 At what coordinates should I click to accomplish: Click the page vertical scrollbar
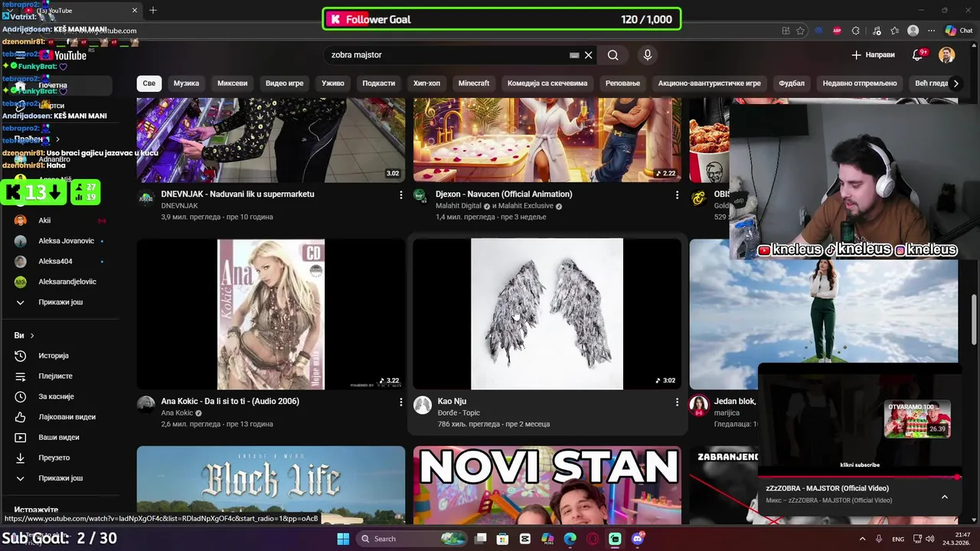pyautogui.click(x=975, y=320)
